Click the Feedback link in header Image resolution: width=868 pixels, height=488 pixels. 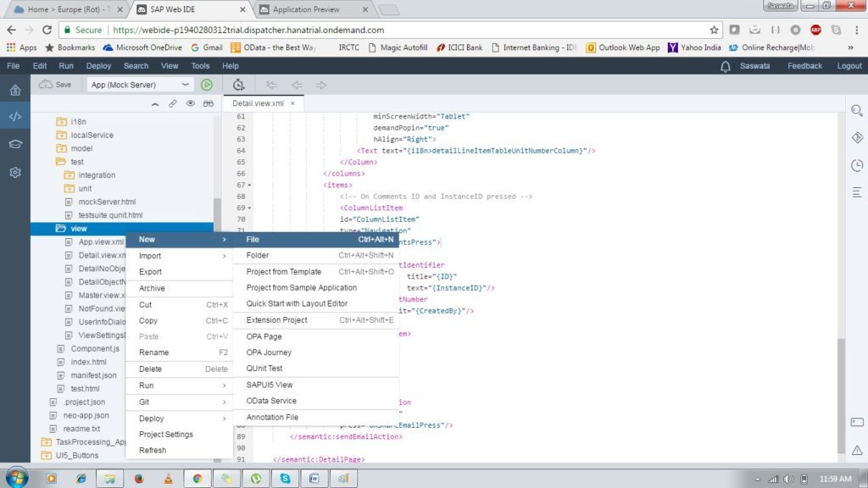pyautogui.click(x=804, y=66)
